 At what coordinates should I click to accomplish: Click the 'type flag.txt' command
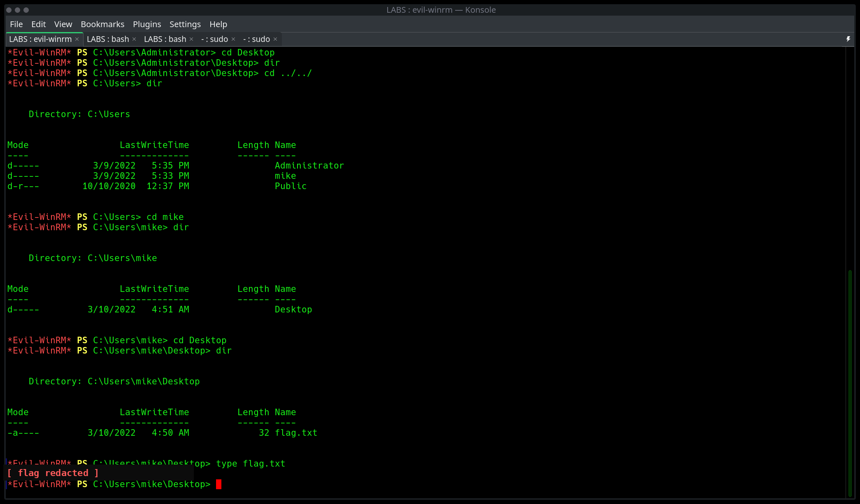tap(251, 464)
